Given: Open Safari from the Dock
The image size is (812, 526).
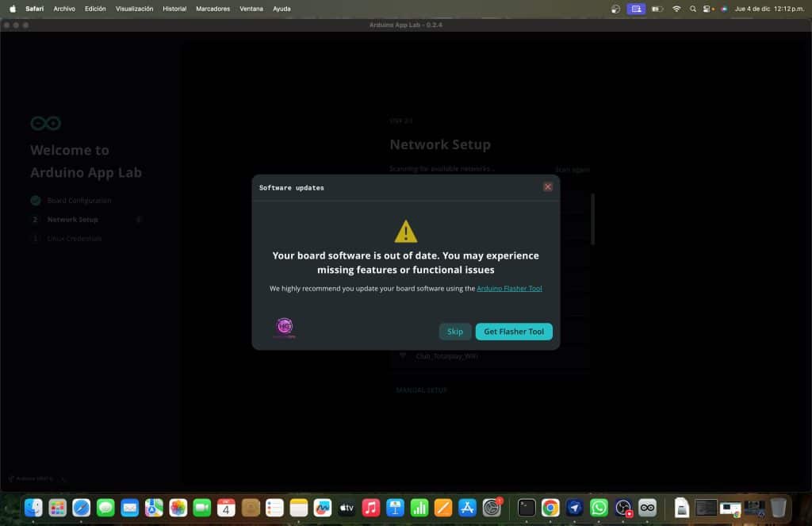Looking at the screenshot, I should click(82, 508).
